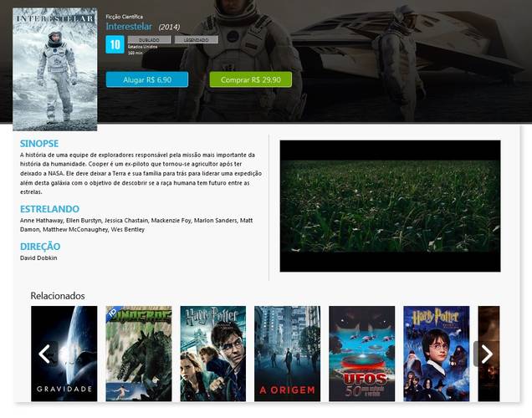Open the Interestelar title link
This screenshot has height=418, width=532.
(129, 27)
